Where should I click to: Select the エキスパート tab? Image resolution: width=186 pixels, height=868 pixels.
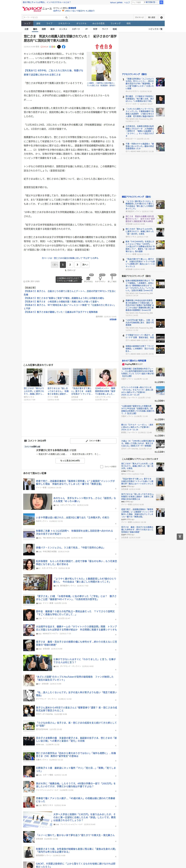(x=64, y=24)
